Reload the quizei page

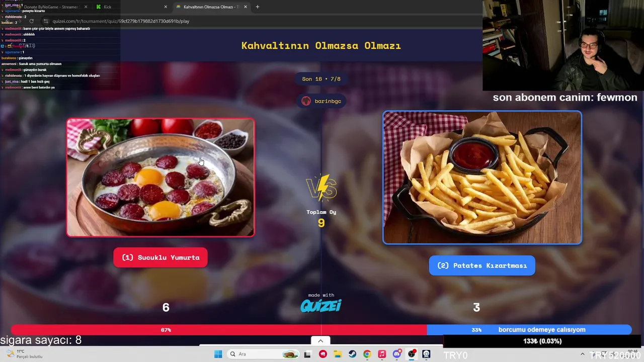point(31,21)
